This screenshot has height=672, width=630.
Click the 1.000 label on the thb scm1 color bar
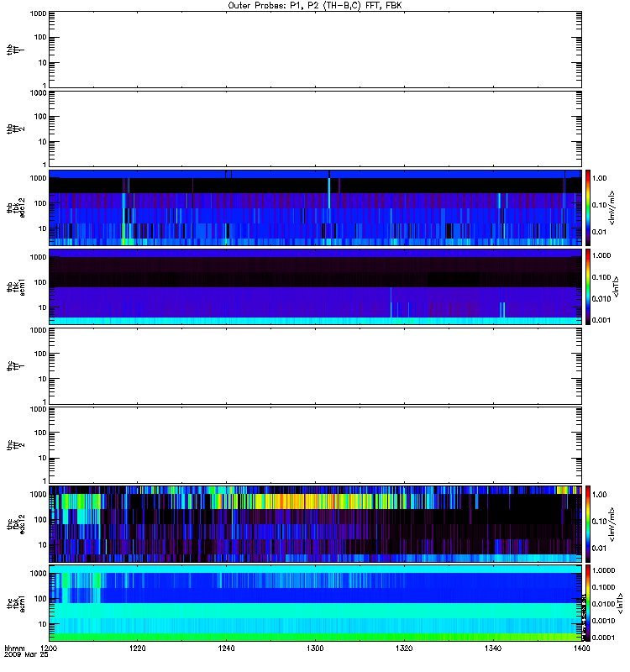(x=601, y=255)
